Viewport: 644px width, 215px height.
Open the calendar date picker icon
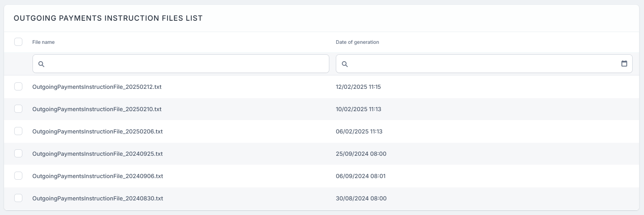624,64
